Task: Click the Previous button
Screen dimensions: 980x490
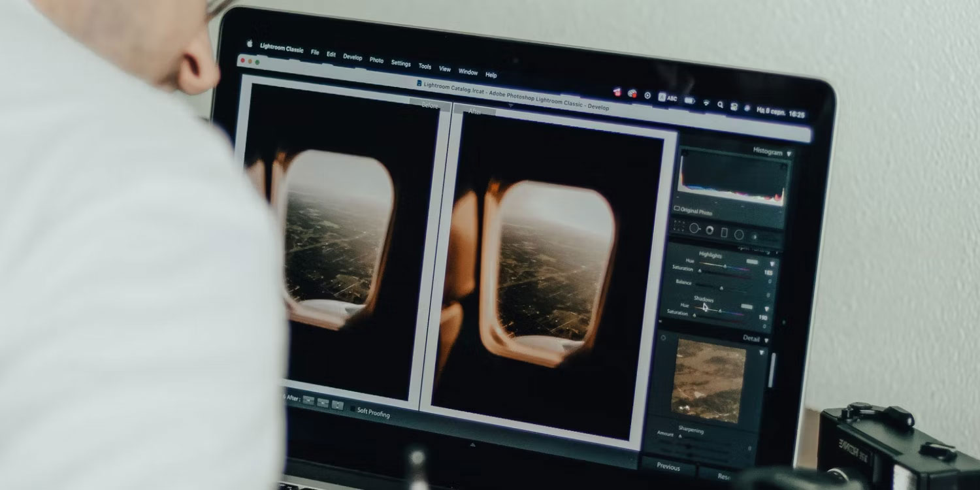Action: (x=668, y=466)
